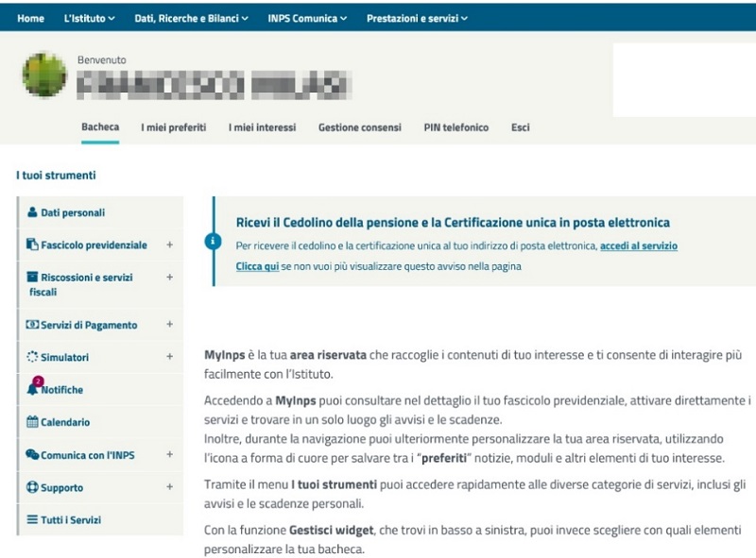
Task: Switch to the I miei interessi tab
Action: (x=263, y=127)
